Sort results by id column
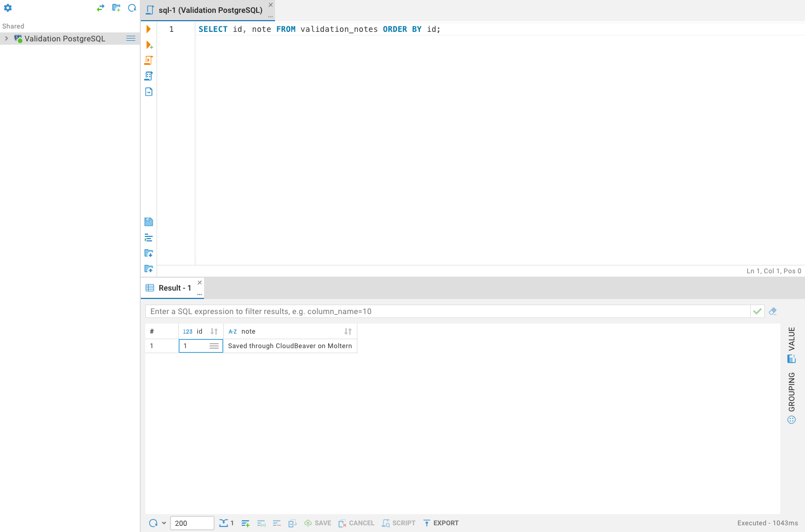The height and width of the screenshot is (532, 805). 214,331
